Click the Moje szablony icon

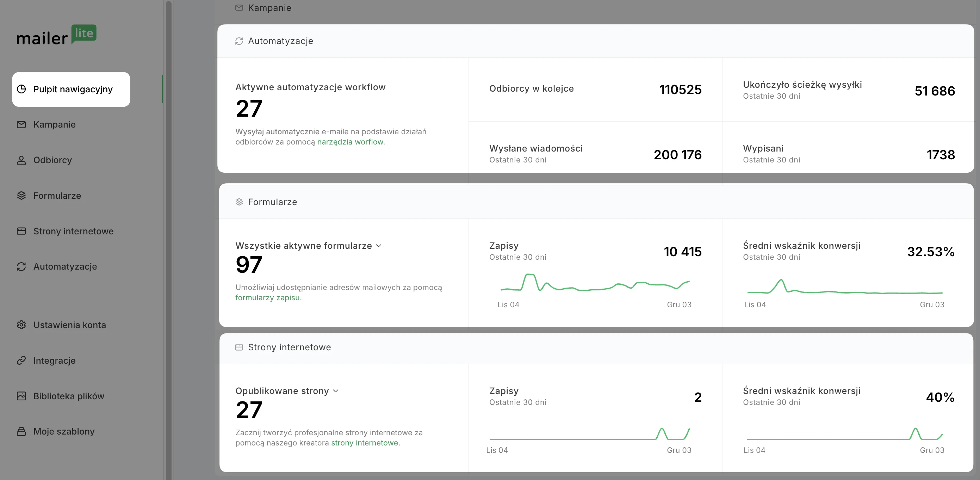click(21, 431)
